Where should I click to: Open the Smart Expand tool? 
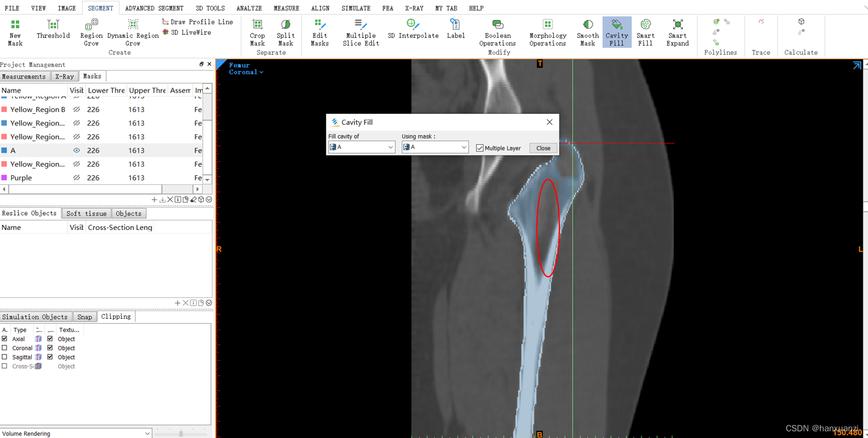click(677, 32)
